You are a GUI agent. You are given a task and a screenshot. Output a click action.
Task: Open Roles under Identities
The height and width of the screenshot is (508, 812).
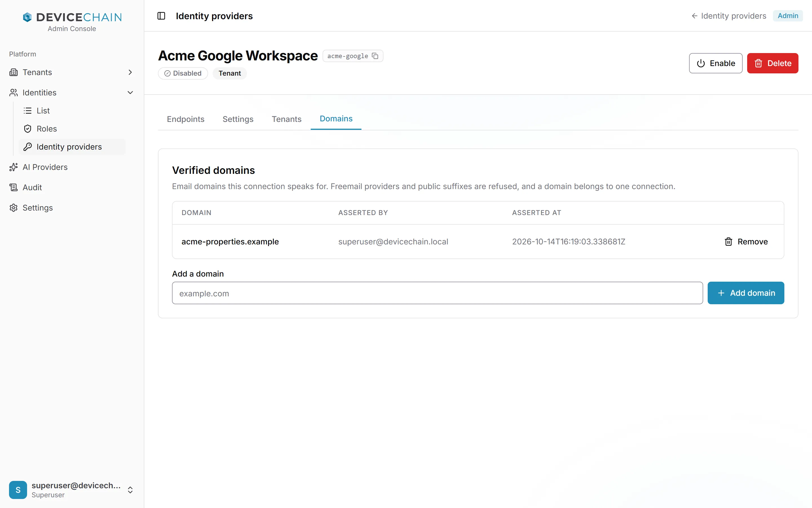(x=72, y=129)
